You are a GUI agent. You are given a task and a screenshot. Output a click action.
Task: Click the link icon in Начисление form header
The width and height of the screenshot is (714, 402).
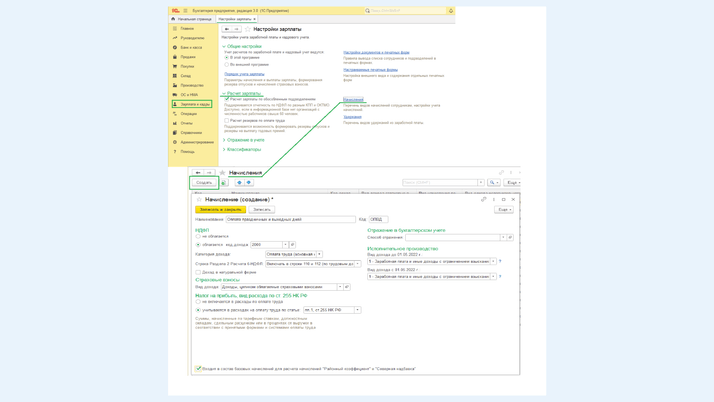484,199
